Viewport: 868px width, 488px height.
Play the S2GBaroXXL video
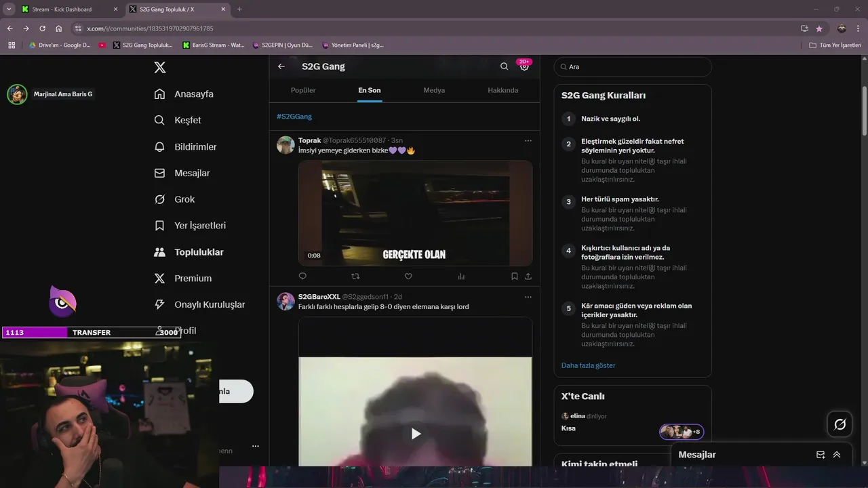416,434
